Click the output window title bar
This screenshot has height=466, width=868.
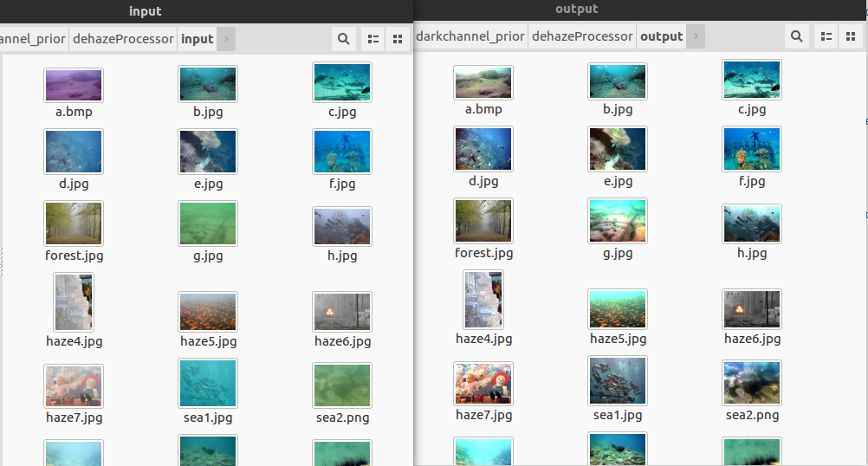(640, 10)
